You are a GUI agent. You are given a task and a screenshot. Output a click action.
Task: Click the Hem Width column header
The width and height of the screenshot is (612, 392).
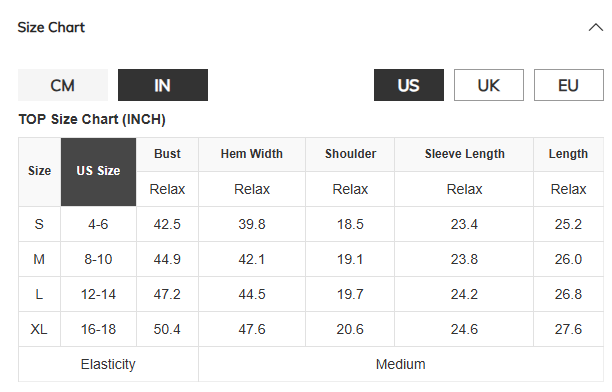252,154
